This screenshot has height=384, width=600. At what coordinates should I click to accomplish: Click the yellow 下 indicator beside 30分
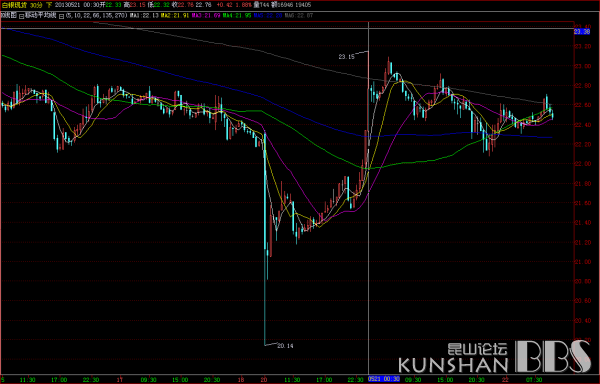[49, 5]
